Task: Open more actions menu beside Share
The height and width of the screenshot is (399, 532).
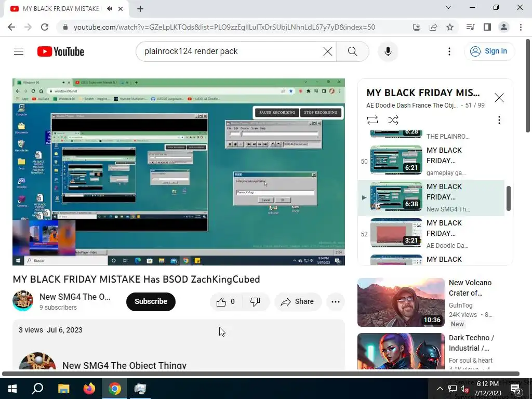Action: [335, 302]
